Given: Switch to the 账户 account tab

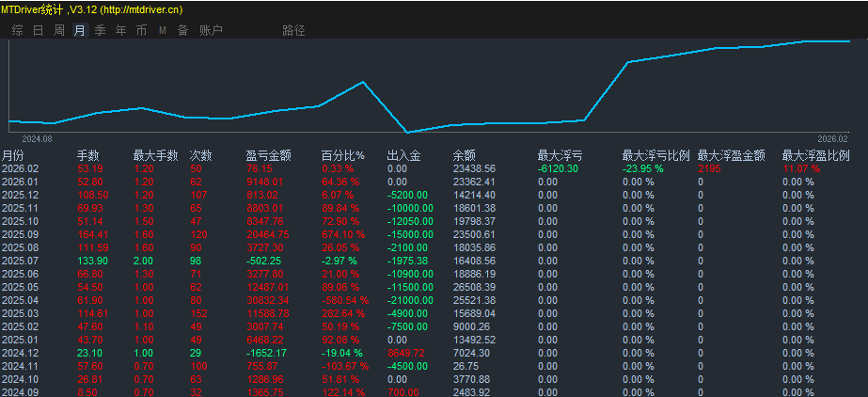Looking at the screenshot, I should [211, 30].
